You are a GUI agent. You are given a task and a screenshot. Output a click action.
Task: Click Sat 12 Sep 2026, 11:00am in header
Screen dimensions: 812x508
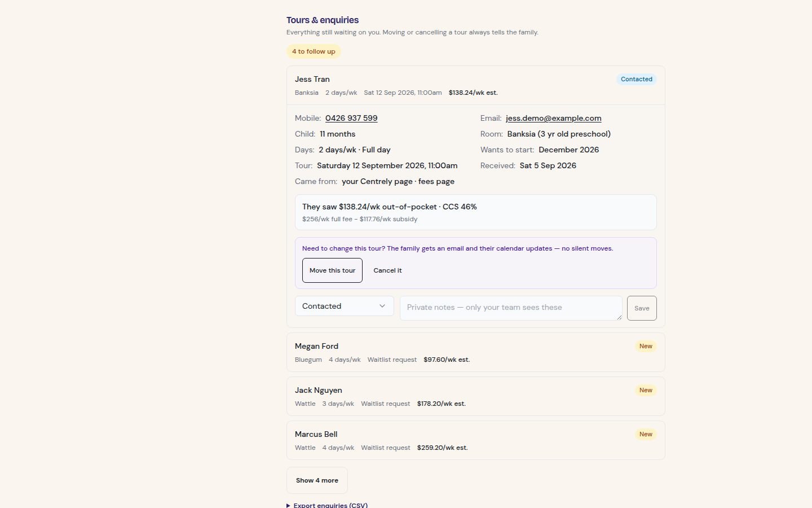pos(403,93)
